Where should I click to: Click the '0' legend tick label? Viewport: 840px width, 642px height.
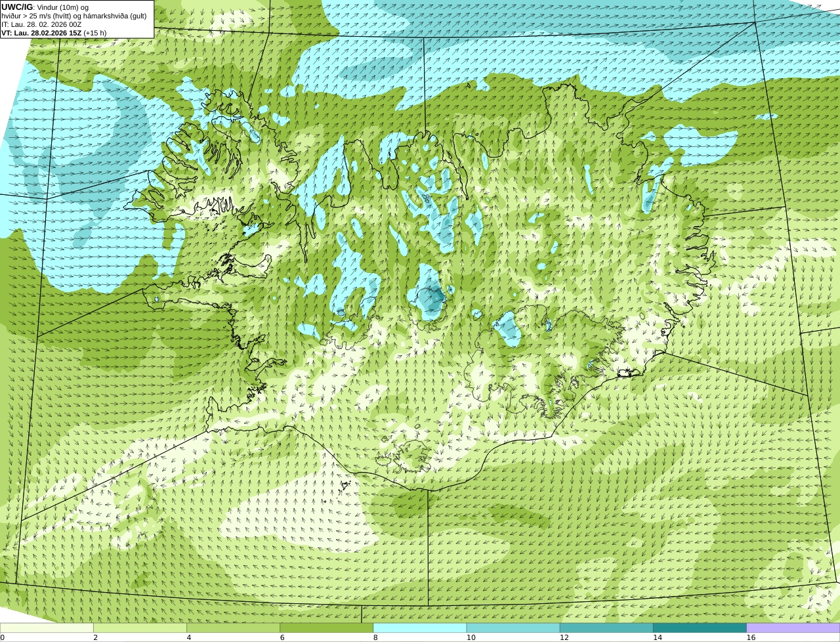point(2,637)
